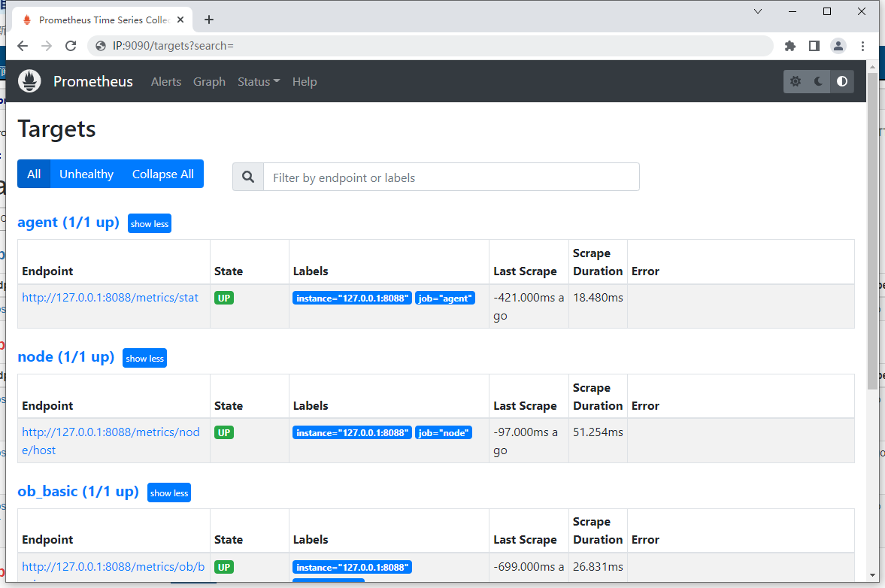Click the page vertical scrollbar thumb
885x588 pixels.
pos(872,230)
